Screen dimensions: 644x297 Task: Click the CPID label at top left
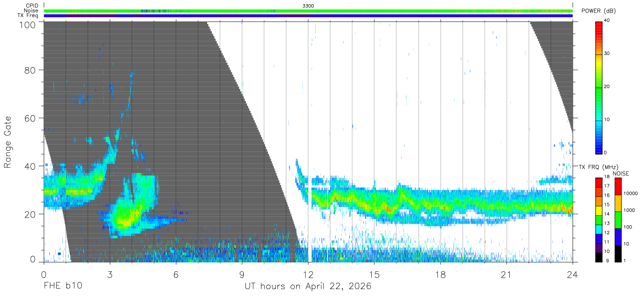point(31,6)
